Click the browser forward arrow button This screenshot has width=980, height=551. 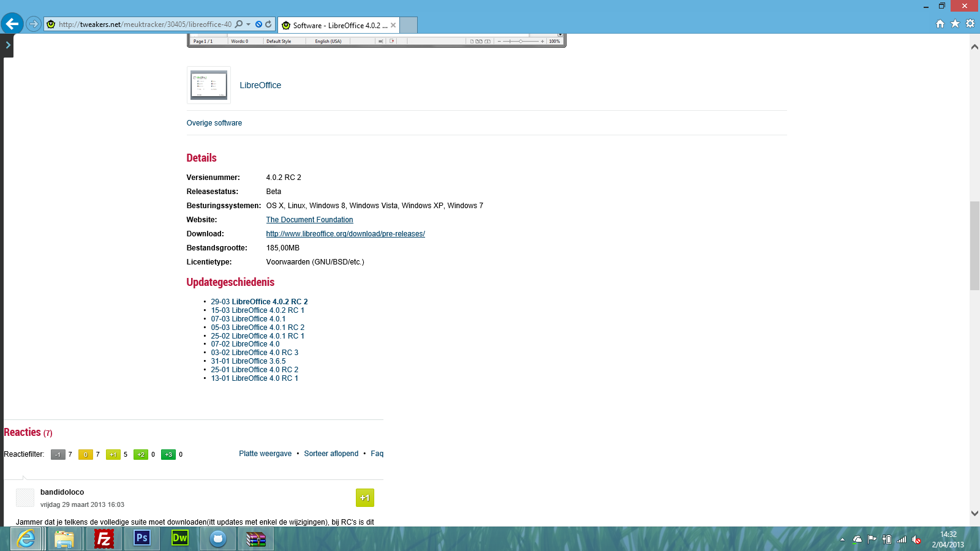pyautogui.click(x=34, y=24)
